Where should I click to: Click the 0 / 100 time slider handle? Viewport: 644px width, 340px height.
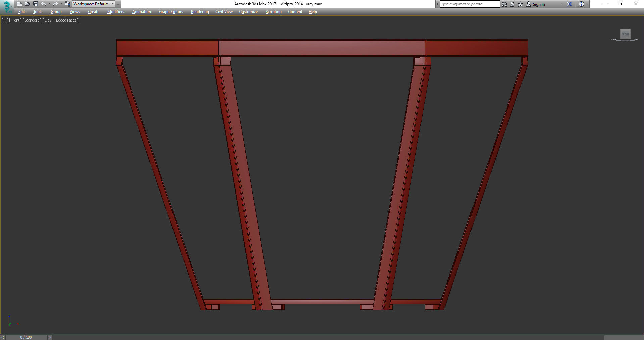coord(26,337)
